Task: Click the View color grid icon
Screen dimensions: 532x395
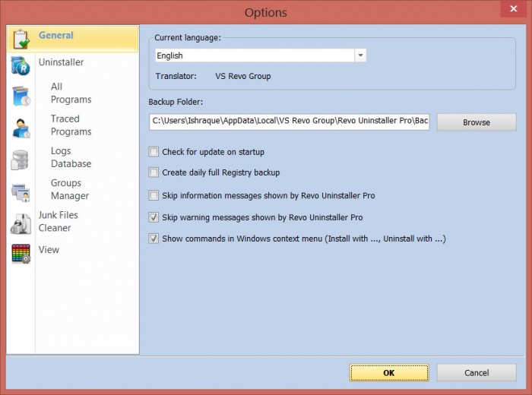Action: 21,254
